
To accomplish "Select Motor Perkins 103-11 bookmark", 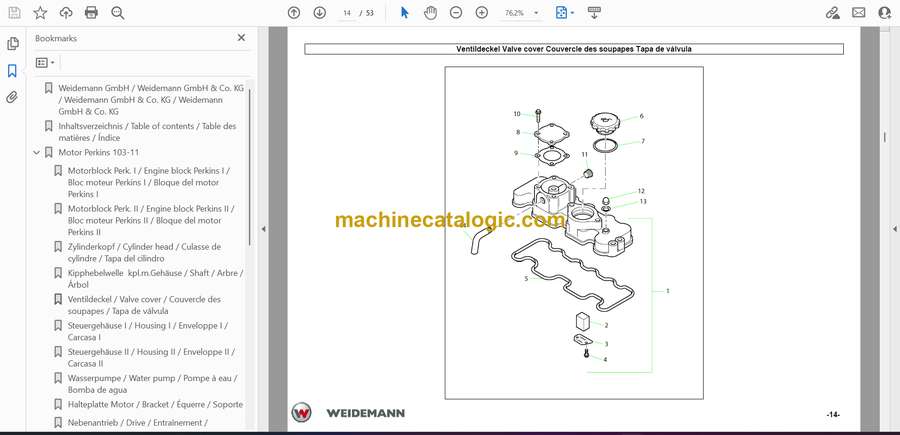I will (x=99, y=152).
